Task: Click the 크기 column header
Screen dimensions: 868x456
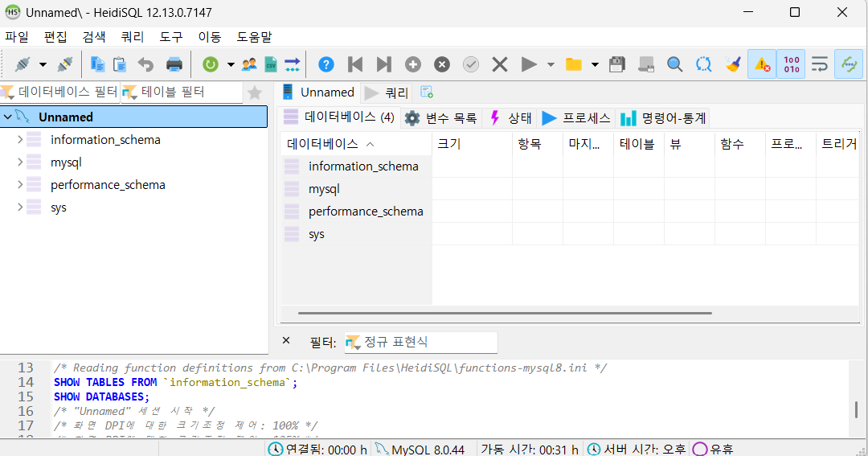Action: pos(473,144)
